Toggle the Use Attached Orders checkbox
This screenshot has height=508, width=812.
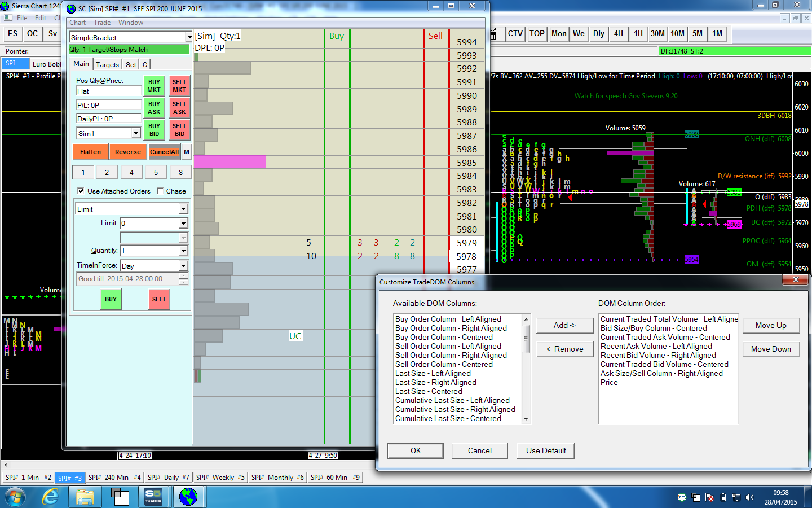(x=81, y=191)
